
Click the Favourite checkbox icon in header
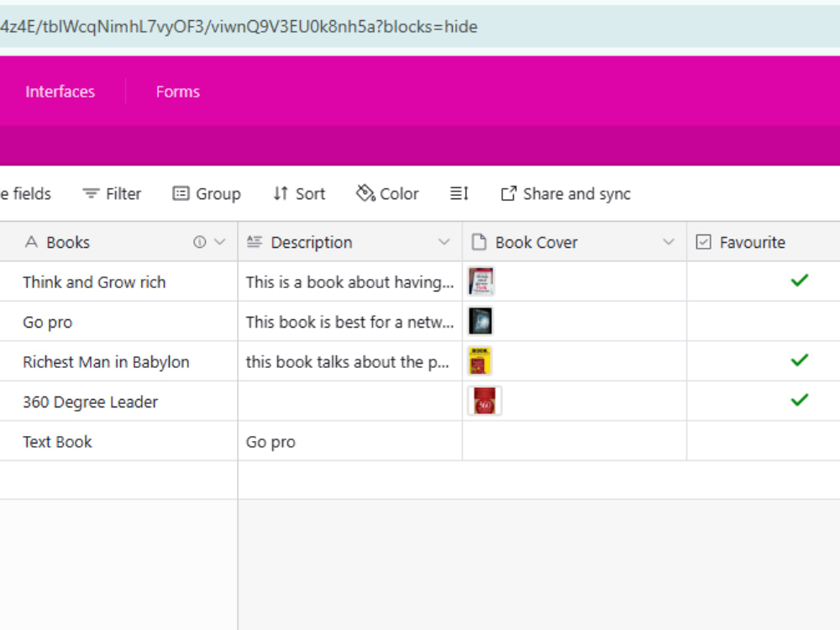[703, 242]
